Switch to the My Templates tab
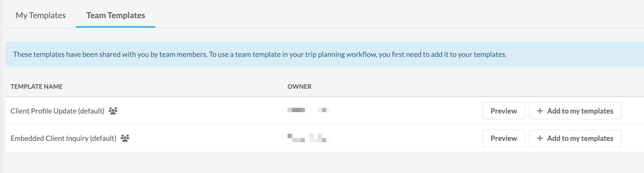The image size is (644, 173). click(41, 15)
